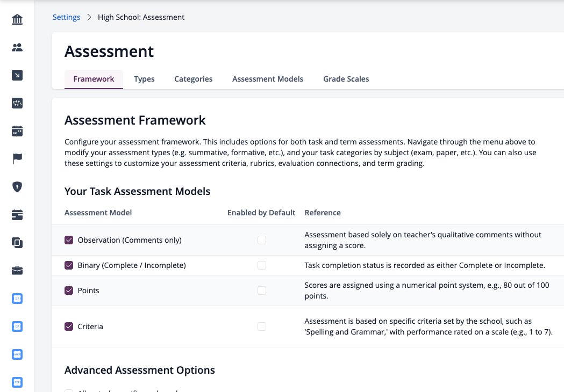Viewport: 564px width, 392px height.
Task: Open the Categories tab
Action: point(193,79)
